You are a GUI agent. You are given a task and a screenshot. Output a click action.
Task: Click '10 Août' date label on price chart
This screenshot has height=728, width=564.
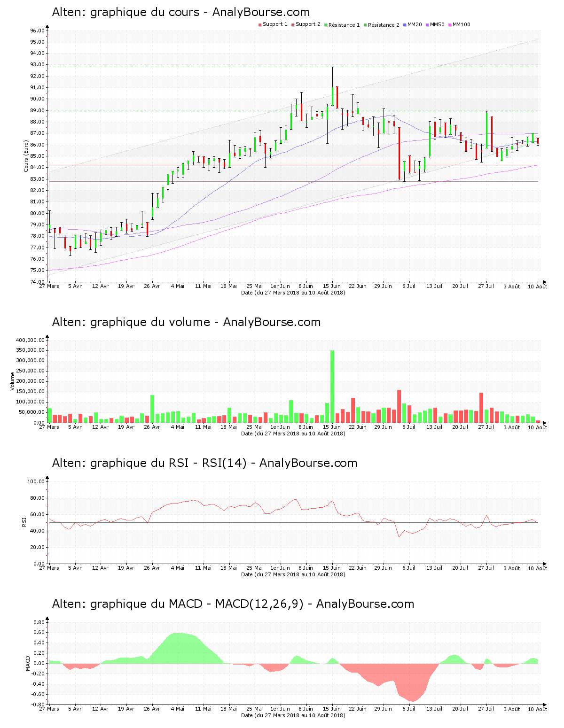538,287
